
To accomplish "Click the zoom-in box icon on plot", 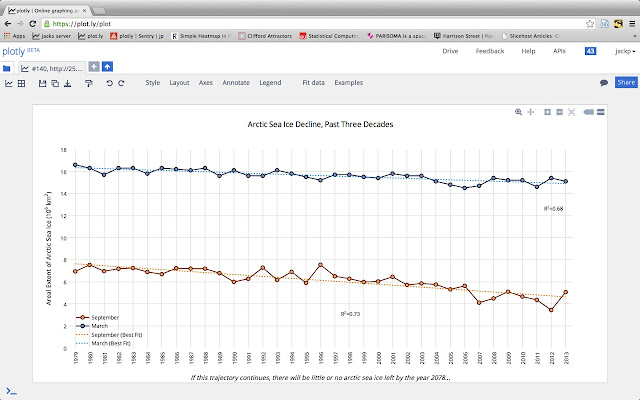I will point(547,112).
